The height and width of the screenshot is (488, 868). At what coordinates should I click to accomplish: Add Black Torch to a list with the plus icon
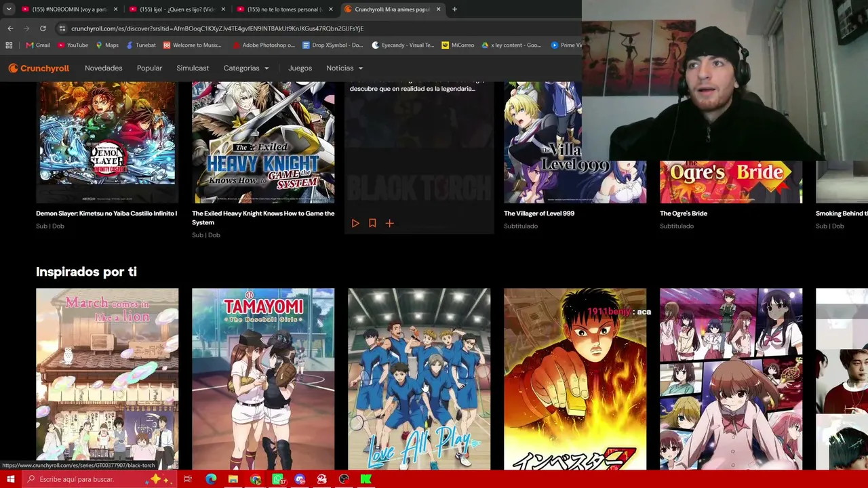tap(389, 223)
